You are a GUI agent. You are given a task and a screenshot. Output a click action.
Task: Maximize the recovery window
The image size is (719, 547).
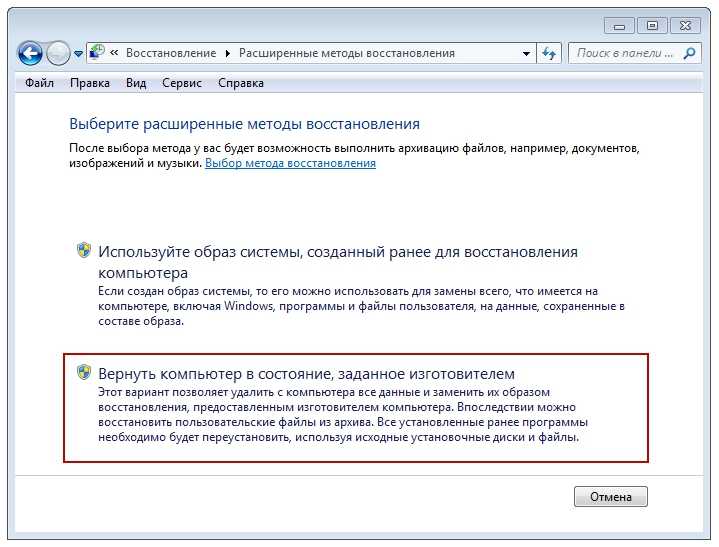pyautogui.click(x=652, y=26)
